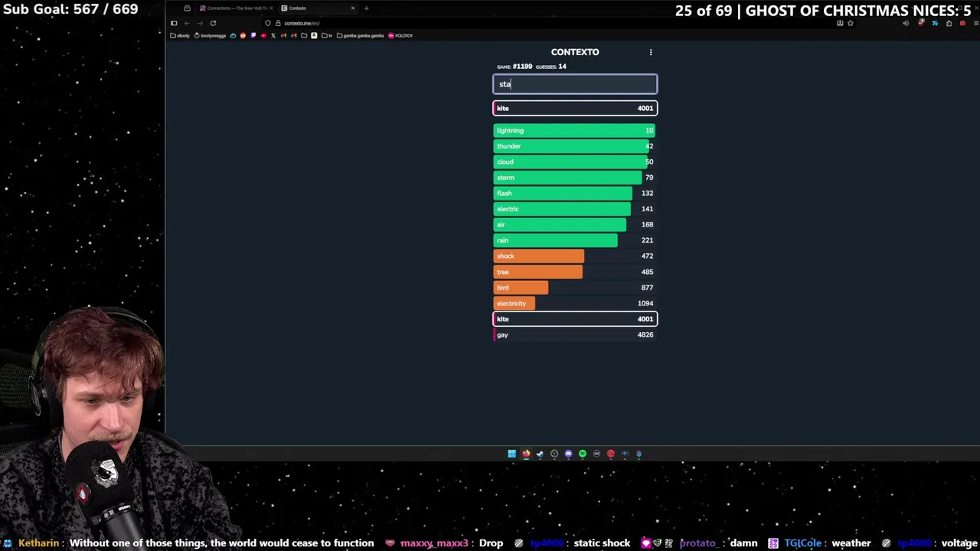
Task: Select the bird guess row
Action: point(575,288)
